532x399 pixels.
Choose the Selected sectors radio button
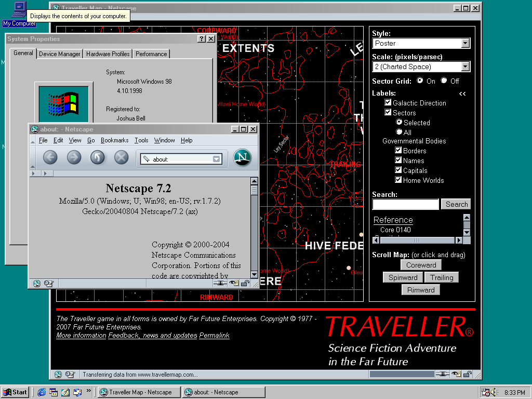399,122
